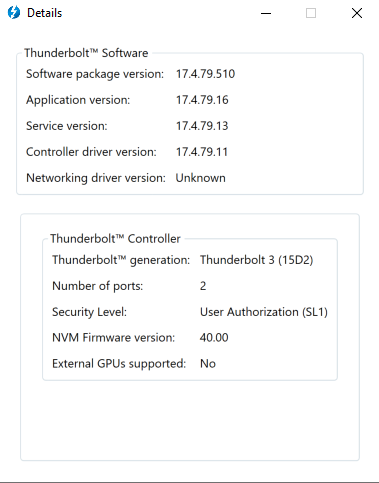Click the User Authorization (SL1) security level
Screen dimensions: 379x483
[264, 312]
